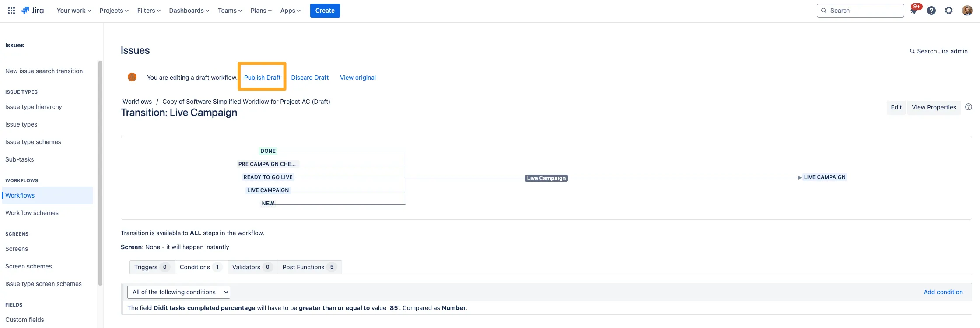Open New issue search transition in sidebar
The height and width of the screenshot is (328, 980).
click(x=44, y=71)
